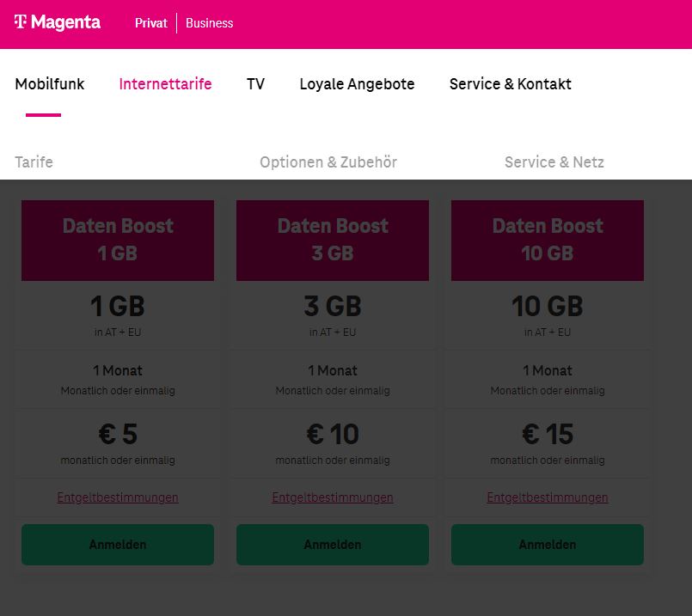This screenshot has width=692, height=616.
Task: Click the Daten Boost 3 GB header tile
Action: (333, 241)
